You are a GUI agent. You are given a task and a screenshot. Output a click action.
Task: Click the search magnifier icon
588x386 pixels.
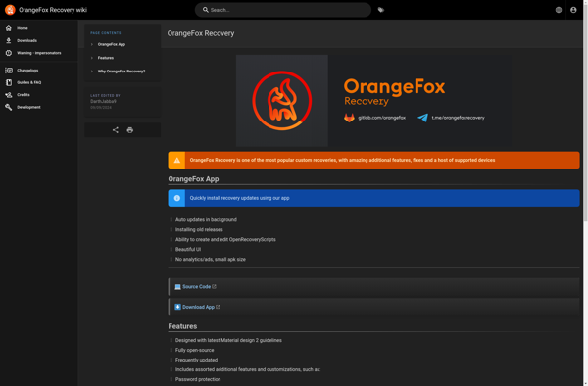point(206,10)
